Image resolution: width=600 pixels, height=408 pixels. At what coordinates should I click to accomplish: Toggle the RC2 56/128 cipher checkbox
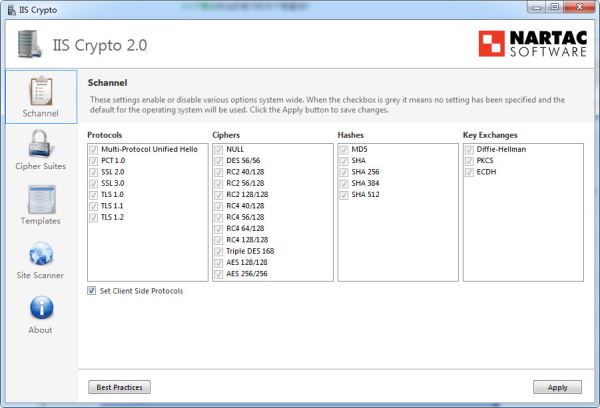pos(218,184)
